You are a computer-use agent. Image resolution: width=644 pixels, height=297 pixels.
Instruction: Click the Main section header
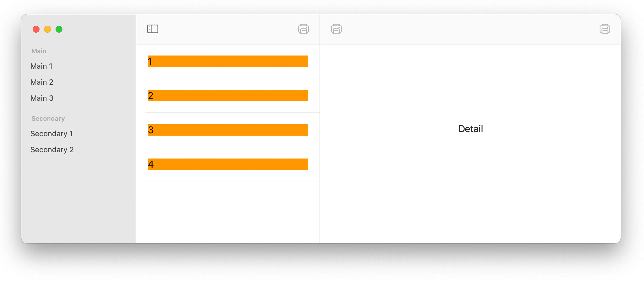pos(39,51)
